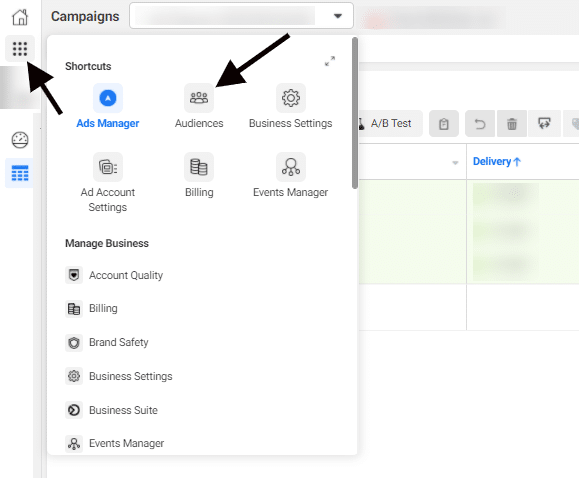Open Events Manager shortcut icon

[x=291, y=167]
